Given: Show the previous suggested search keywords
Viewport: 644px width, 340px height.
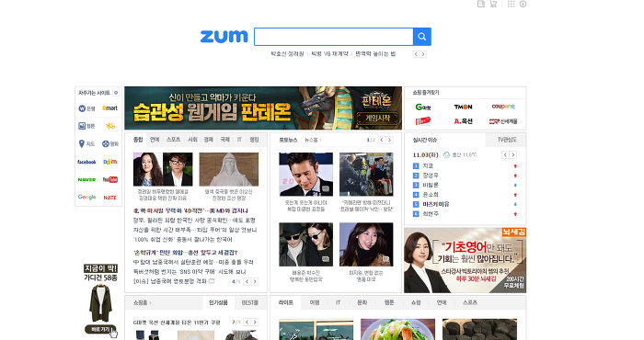Looking at the screenshot, I should [416, 54].
